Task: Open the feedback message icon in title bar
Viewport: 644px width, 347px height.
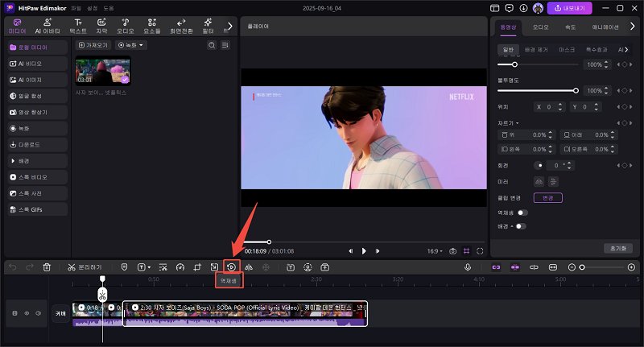Action: 510,8
